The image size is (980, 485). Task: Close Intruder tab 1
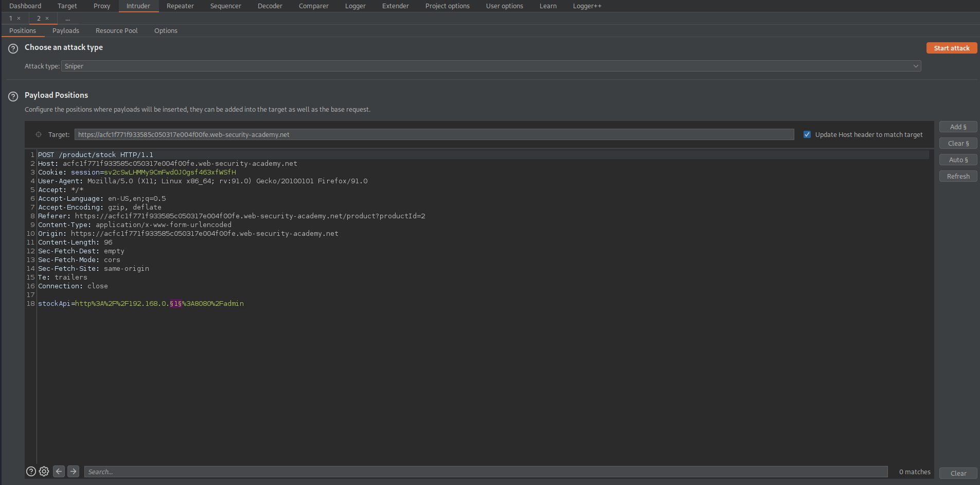click(x=19, y=18)
